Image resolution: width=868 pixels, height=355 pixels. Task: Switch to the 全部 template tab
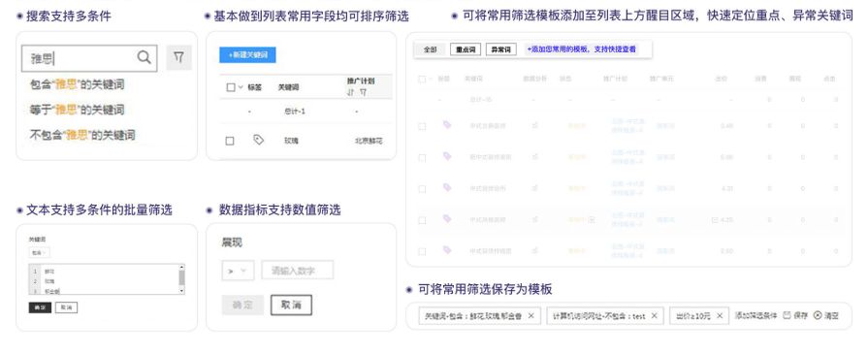tap(431, 49)
